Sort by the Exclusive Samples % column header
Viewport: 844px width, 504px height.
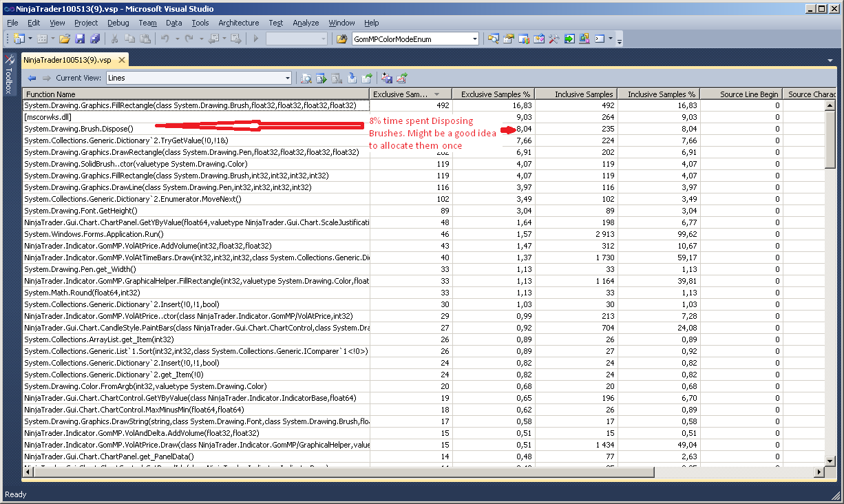pyautogui.click(x=494, y=94)
